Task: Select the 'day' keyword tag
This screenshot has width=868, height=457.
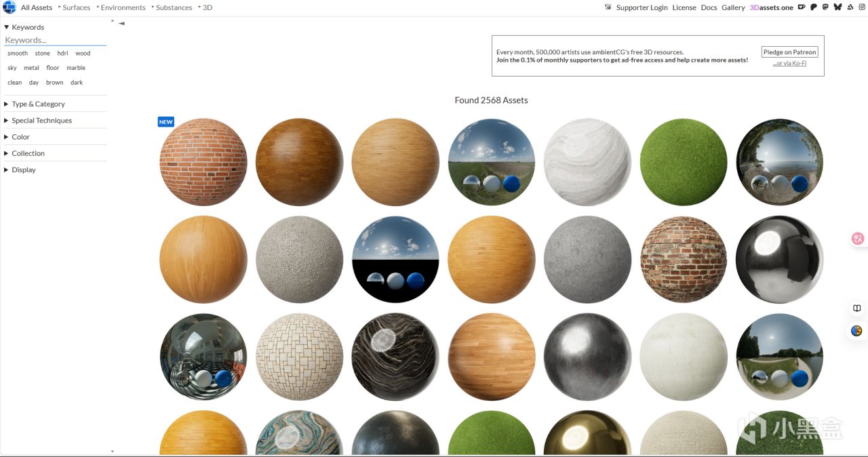Action: coord(34,83)
